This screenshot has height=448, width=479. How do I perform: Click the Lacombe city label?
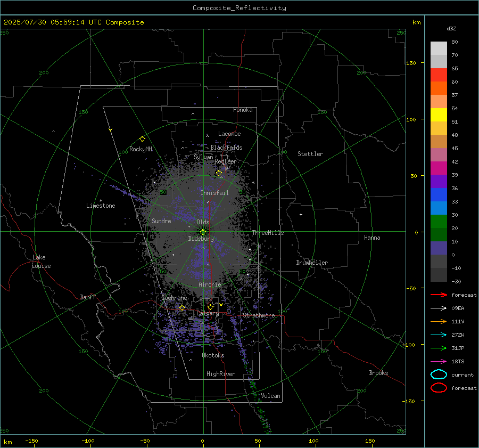point(229,134)
